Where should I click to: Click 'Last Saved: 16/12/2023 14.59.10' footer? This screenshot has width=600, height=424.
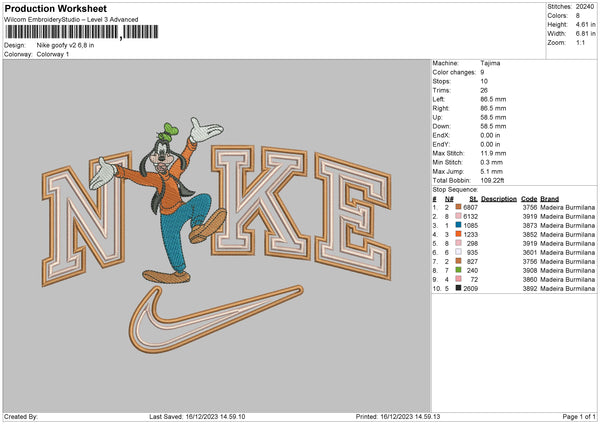[197, 416]
